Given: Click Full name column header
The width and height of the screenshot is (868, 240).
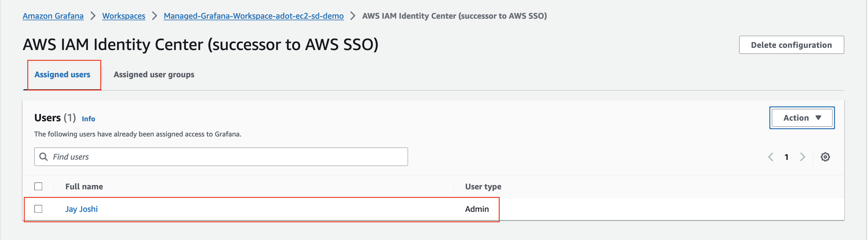Looking at the screenshot, I should point(84,186).
